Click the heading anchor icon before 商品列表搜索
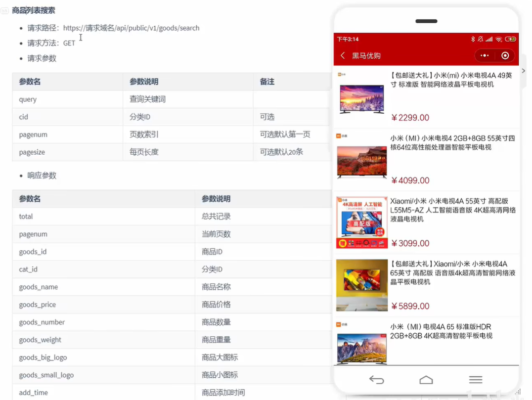Screen dimensions: 532x400 click(5, 11)
